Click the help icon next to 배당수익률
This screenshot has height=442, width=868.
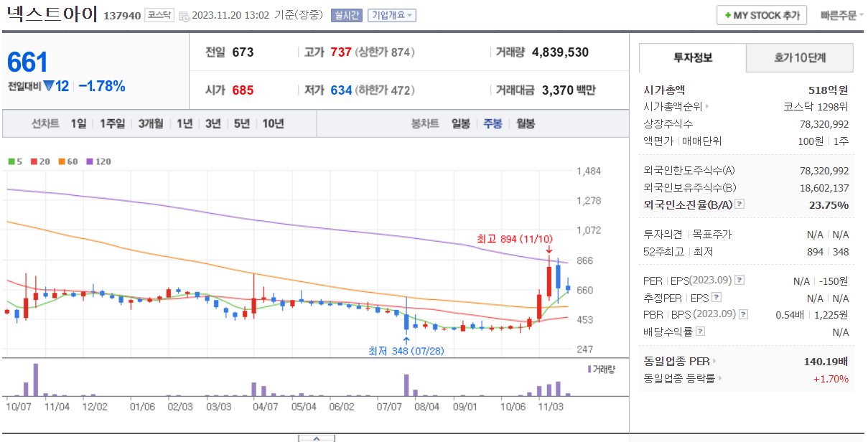pos(701,331)
